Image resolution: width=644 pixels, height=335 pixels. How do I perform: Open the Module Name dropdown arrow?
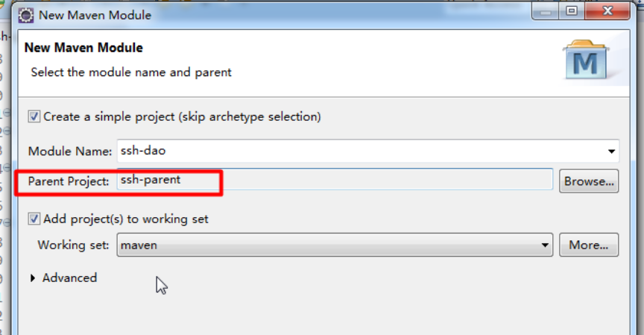[x=611, y=151]
